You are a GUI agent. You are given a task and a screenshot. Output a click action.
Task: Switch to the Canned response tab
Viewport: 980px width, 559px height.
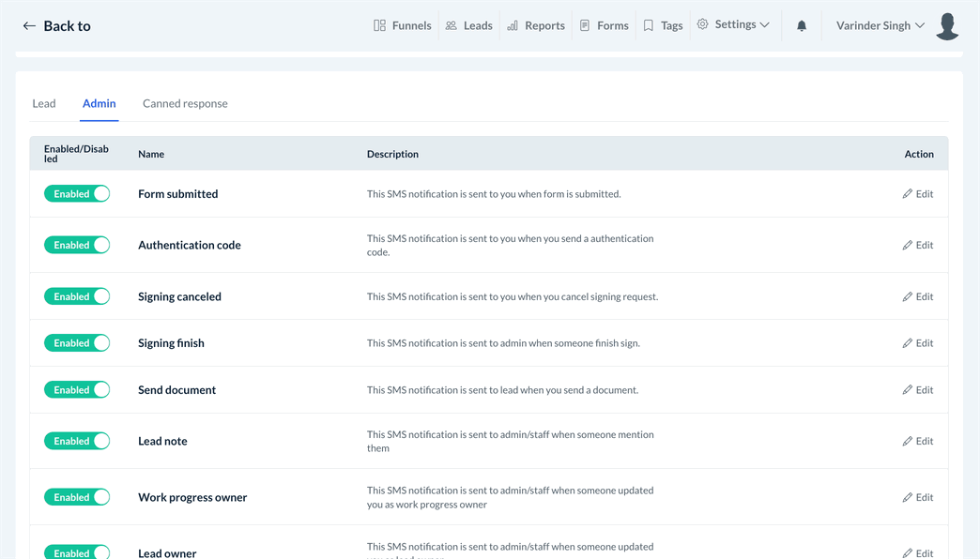point(185,103)
